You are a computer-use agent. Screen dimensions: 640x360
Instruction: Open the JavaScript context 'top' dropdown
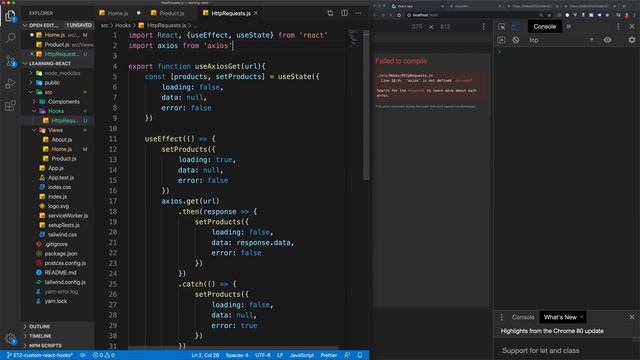(x=561, y=40)
